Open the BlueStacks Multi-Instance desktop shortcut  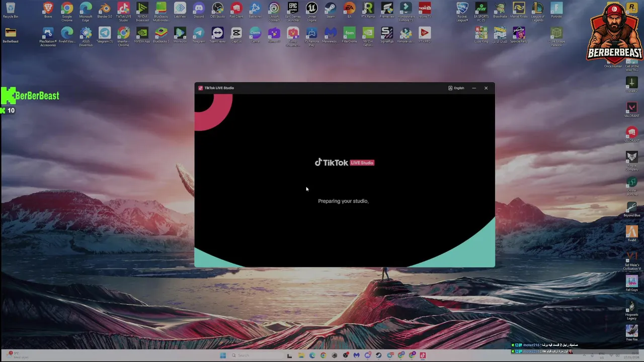pyautogui.click(x=161, y=12)
